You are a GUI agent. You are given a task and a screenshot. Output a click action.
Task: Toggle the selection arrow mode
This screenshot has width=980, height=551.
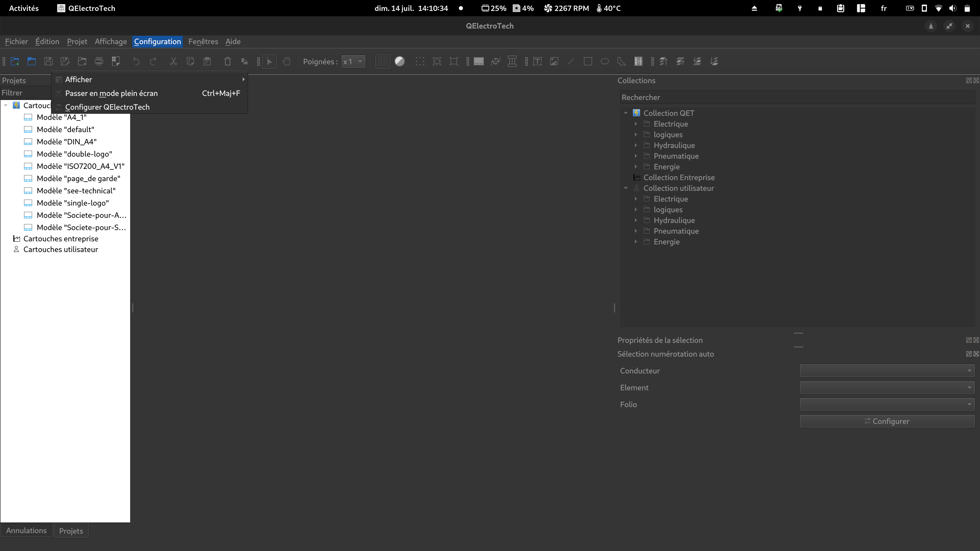[x=269, y=61]
